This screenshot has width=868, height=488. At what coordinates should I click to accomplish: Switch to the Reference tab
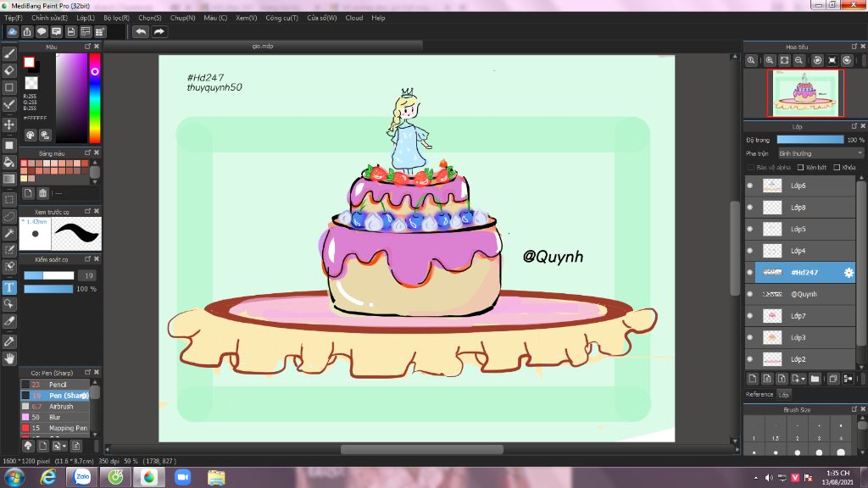coord(759,395)
